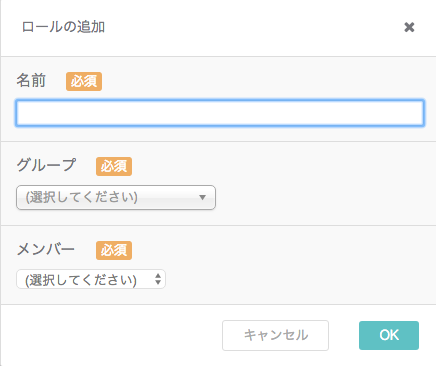Focus the 名前 text input field
The height and width of the screenshot is (366, 436).
click(x=220, y=113)
